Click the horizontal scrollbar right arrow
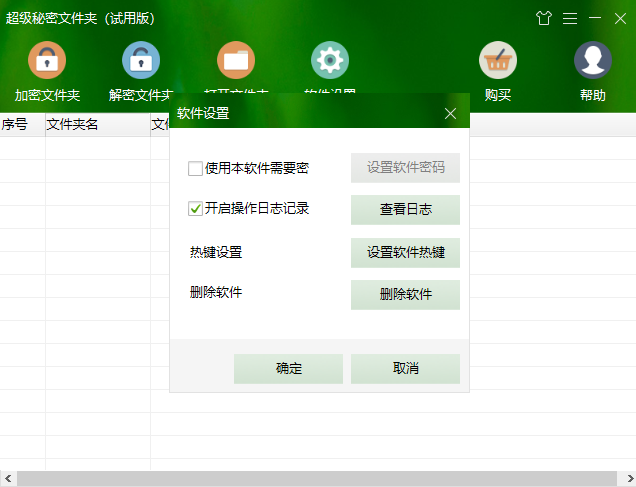 coord(627,479)
